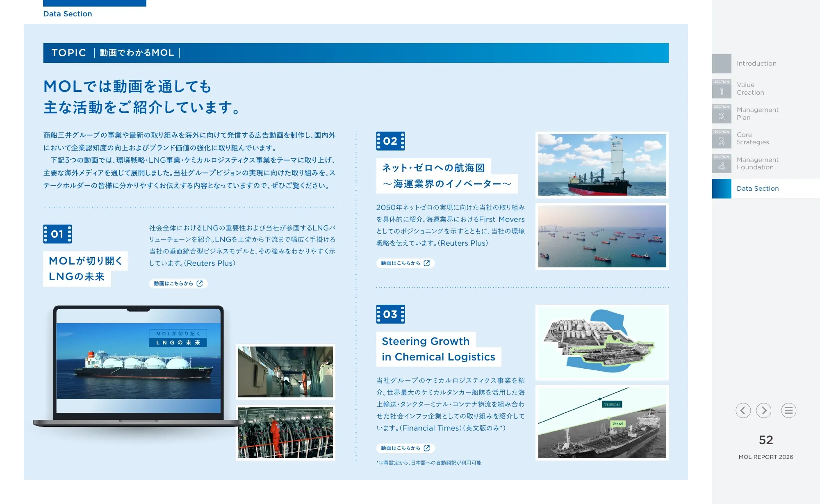Open the Chemical Logistics video link button
Screen dimensions: 820x504
(405, 448)
